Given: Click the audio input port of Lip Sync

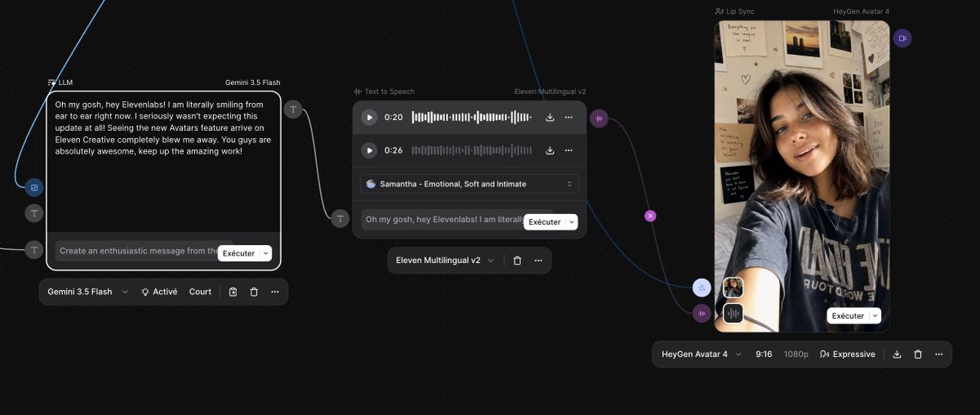Looking at the screenshot, I should 702,313.
